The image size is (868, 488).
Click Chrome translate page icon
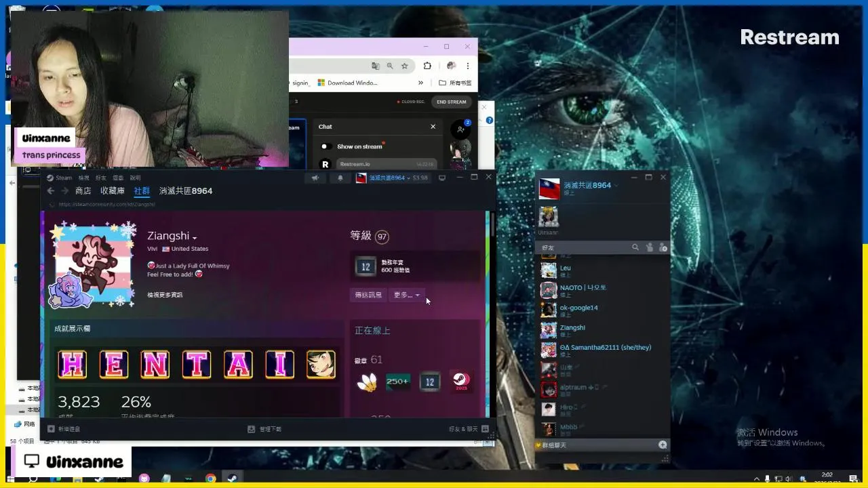point(376,66)
